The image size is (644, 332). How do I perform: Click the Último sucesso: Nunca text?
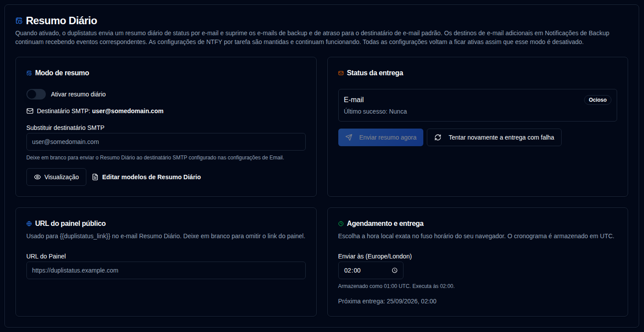pyautogui.click(x=375, y=111)
